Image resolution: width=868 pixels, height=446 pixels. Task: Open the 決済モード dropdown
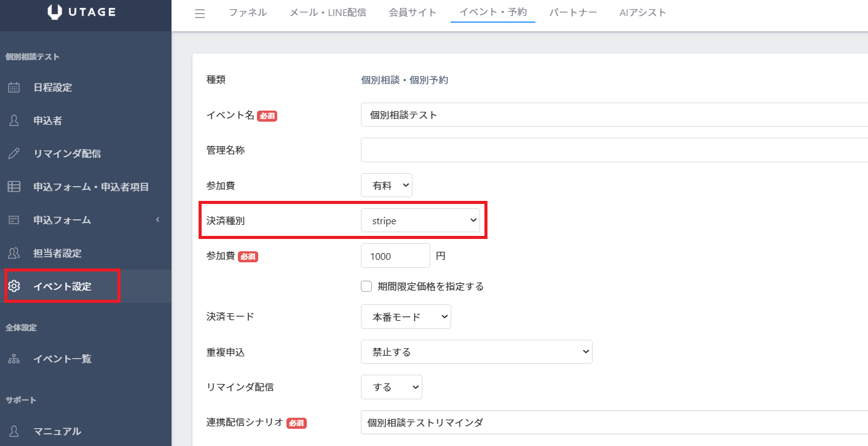(x=405, y=317)
